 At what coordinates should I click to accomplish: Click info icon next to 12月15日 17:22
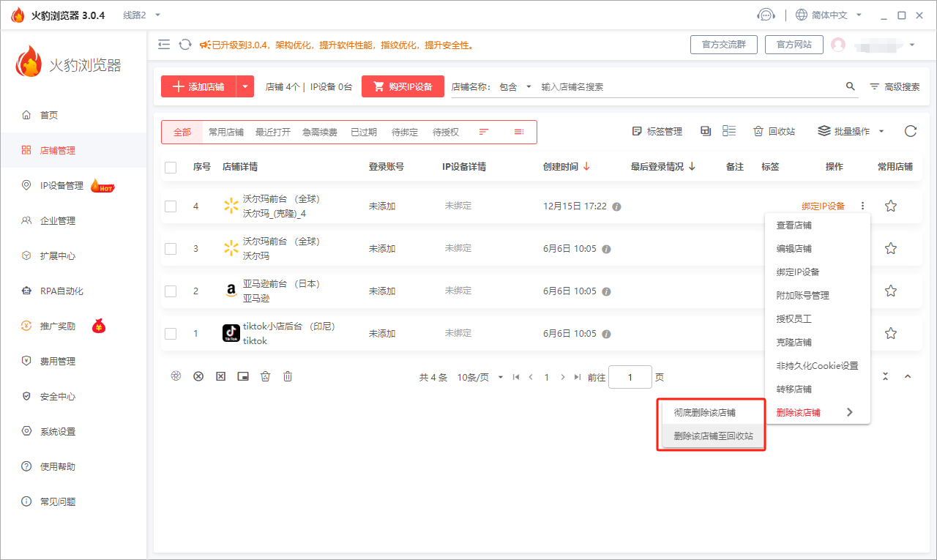[616, 206]
